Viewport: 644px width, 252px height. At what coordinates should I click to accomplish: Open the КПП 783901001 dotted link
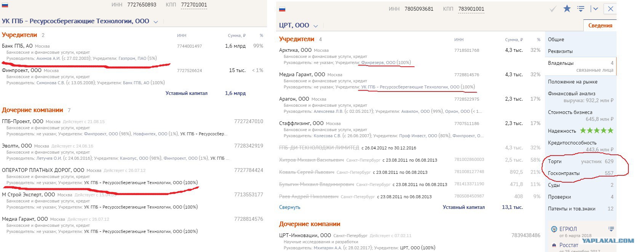pos(471,9)
